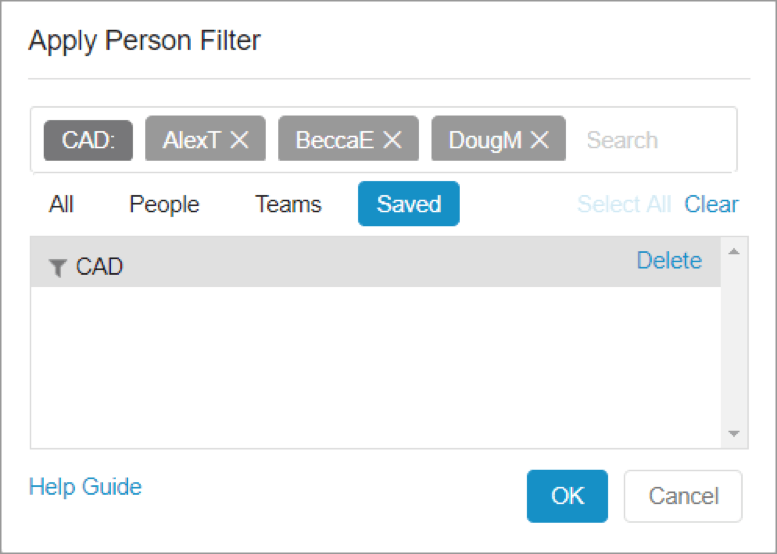777x554 pixels.
Task: Select the AlexT tag name
Action: 192,140
